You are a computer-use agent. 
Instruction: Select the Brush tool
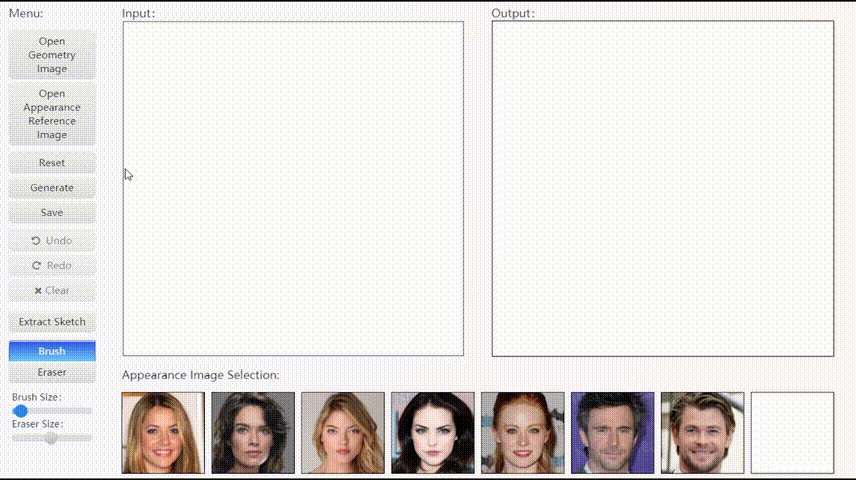(52, 351)
